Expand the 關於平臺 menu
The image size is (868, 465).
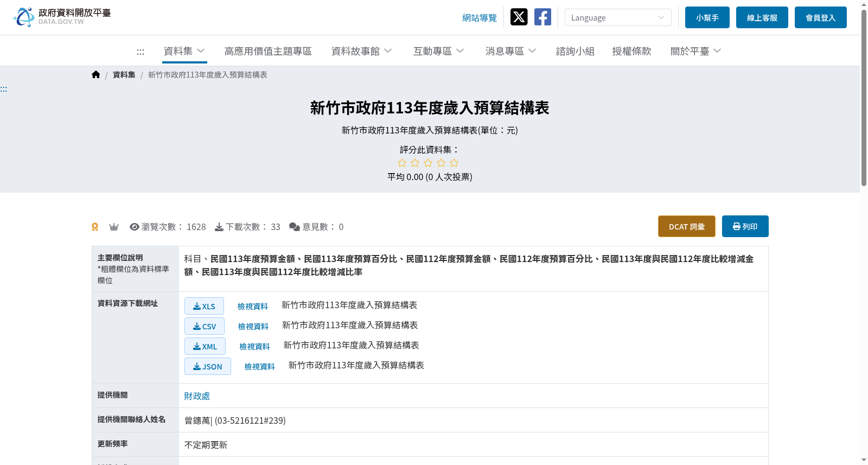[695, 51]
